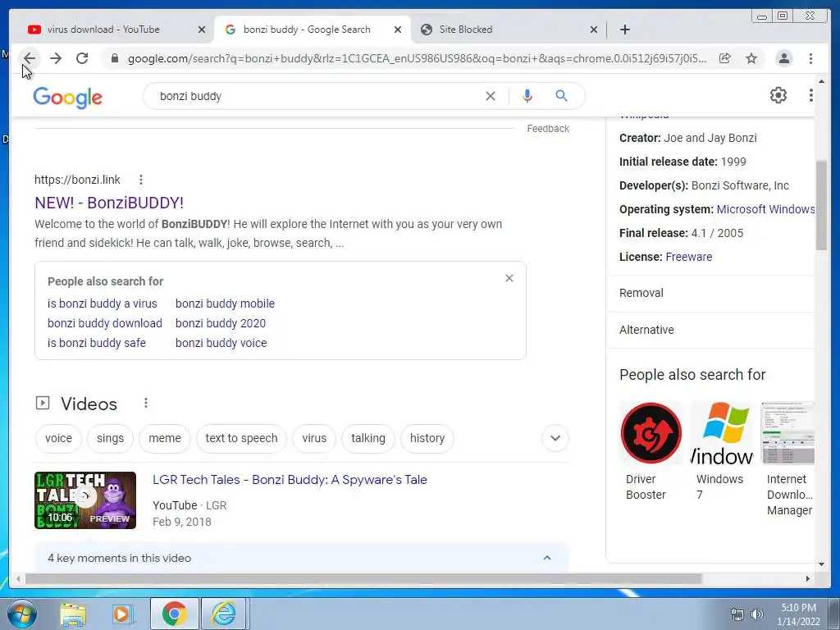Open the Internet Download Manager related search
The image size is (840, 630).
788,459
